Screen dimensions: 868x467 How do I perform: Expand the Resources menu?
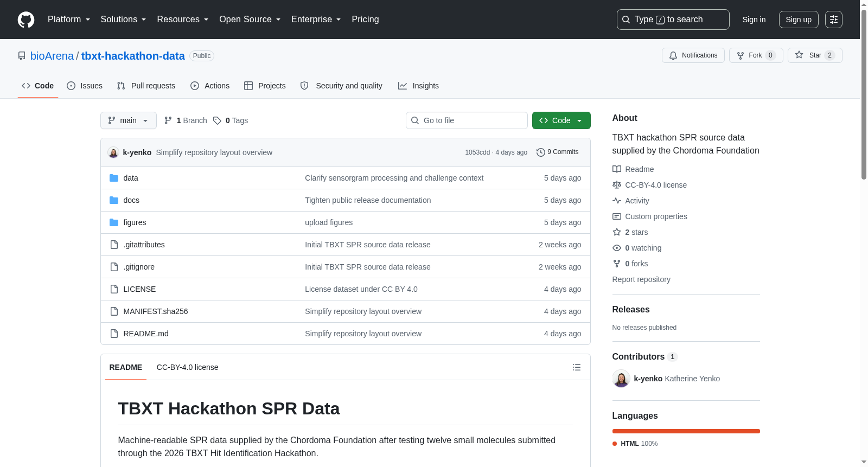pyautogui.click(x=183, y=20)
